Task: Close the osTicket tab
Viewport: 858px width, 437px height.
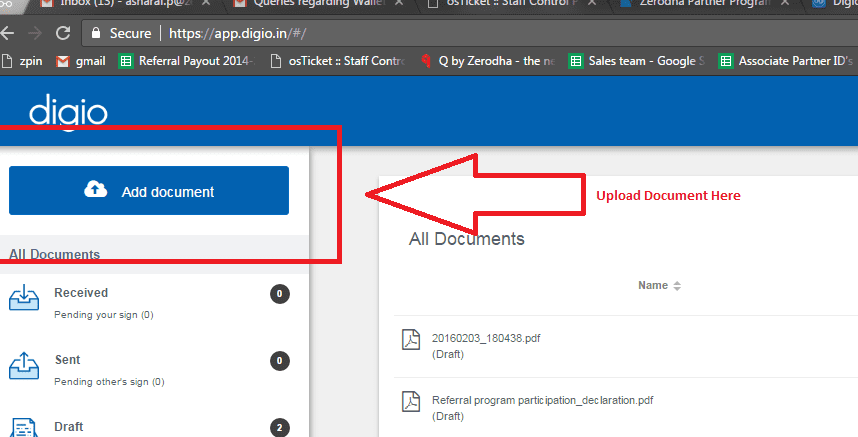Action: tap(592, 3)
